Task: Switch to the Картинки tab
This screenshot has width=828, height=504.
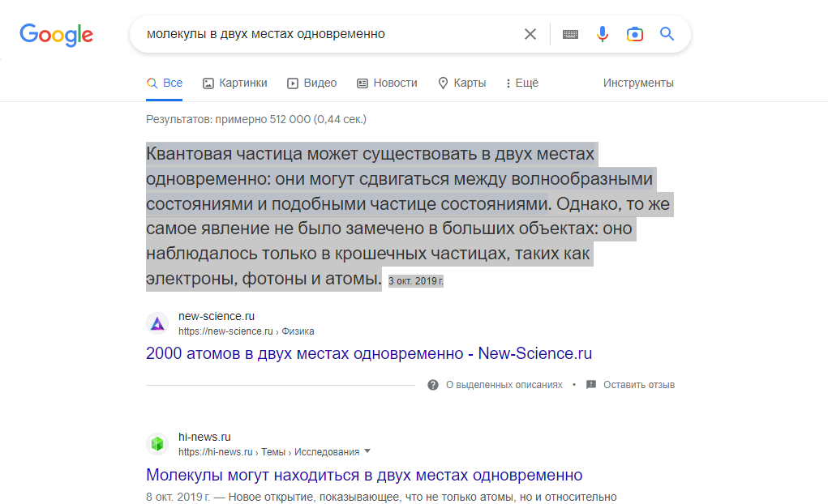Action: [235, 83]
